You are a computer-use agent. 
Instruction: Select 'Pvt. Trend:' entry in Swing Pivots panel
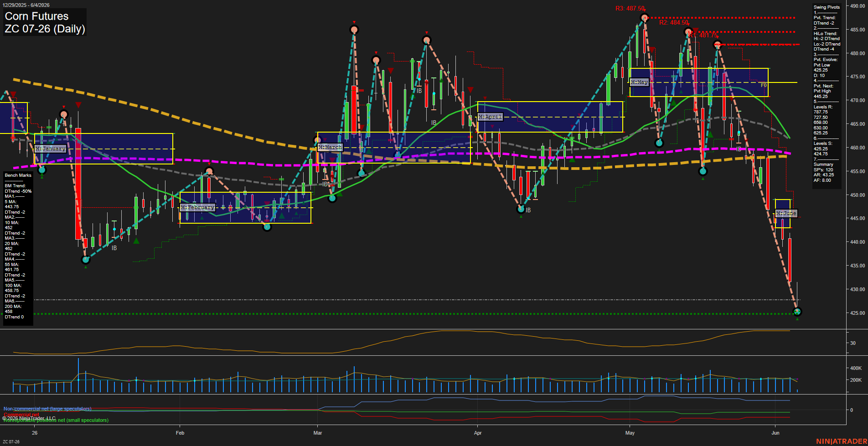pyautogui.click(x=825, y=18)
